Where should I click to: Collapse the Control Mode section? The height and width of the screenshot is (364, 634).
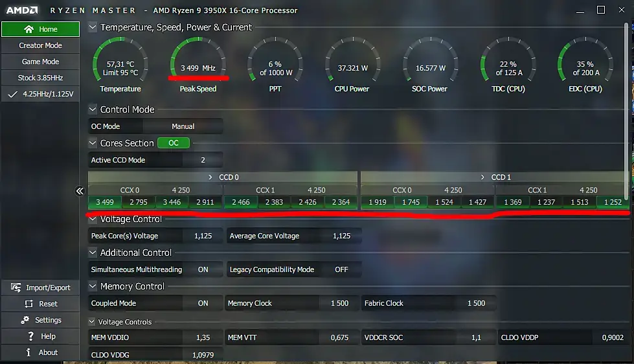pos(93,109)
